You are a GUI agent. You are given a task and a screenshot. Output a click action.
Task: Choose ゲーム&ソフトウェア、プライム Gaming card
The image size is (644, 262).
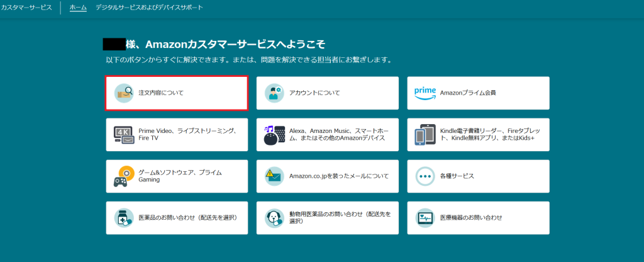177,176
